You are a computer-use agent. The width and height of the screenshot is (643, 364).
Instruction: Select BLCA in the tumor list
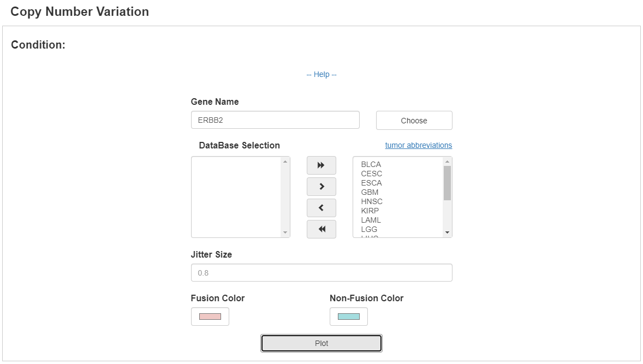click(371, 164)
